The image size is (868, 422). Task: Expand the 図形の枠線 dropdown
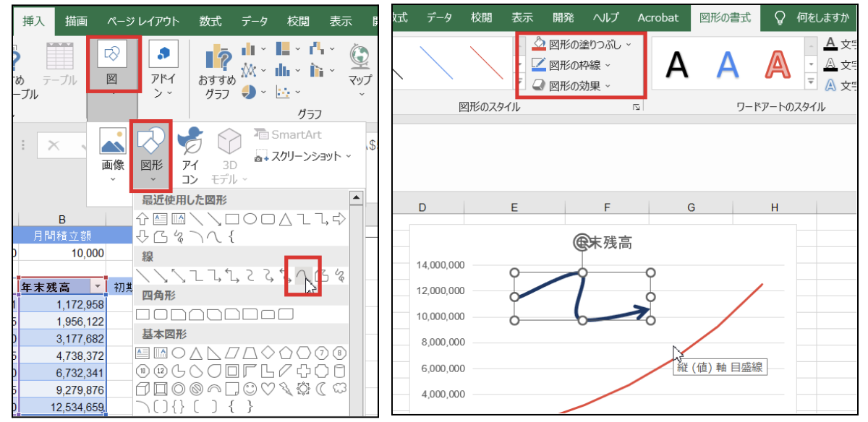(608, 65)
